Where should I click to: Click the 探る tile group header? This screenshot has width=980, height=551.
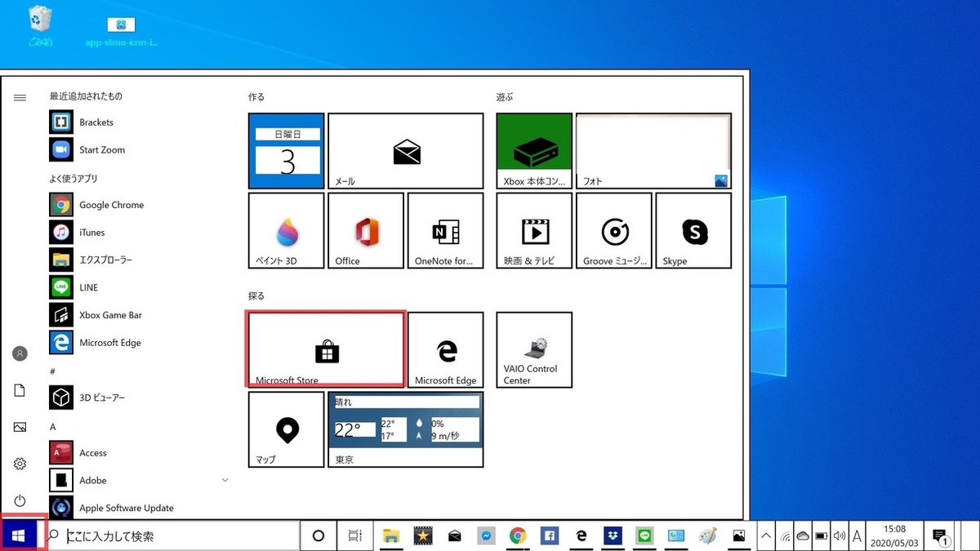[256, 295]
